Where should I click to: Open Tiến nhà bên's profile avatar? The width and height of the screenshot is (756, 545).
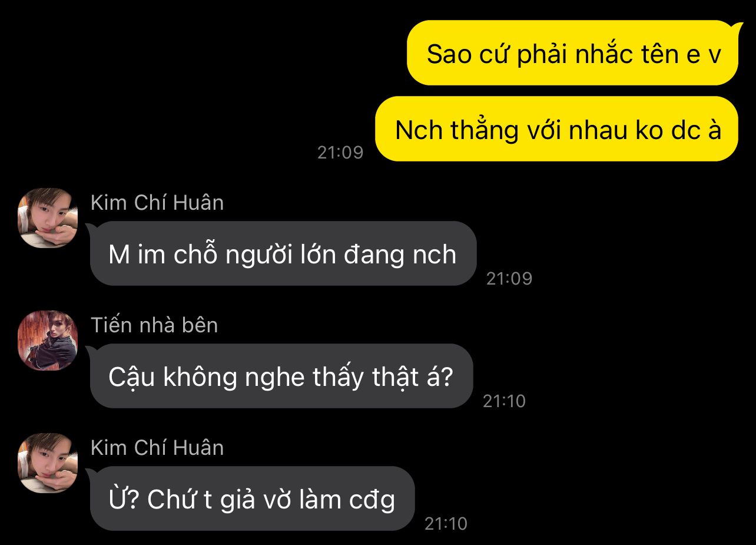[48, 341]
